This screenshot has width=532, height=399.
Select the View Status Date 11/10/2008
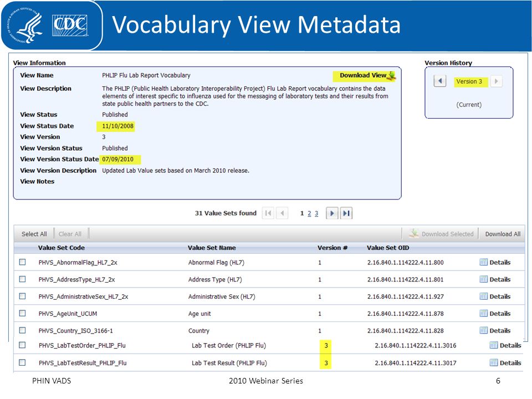tap(117, 126)
